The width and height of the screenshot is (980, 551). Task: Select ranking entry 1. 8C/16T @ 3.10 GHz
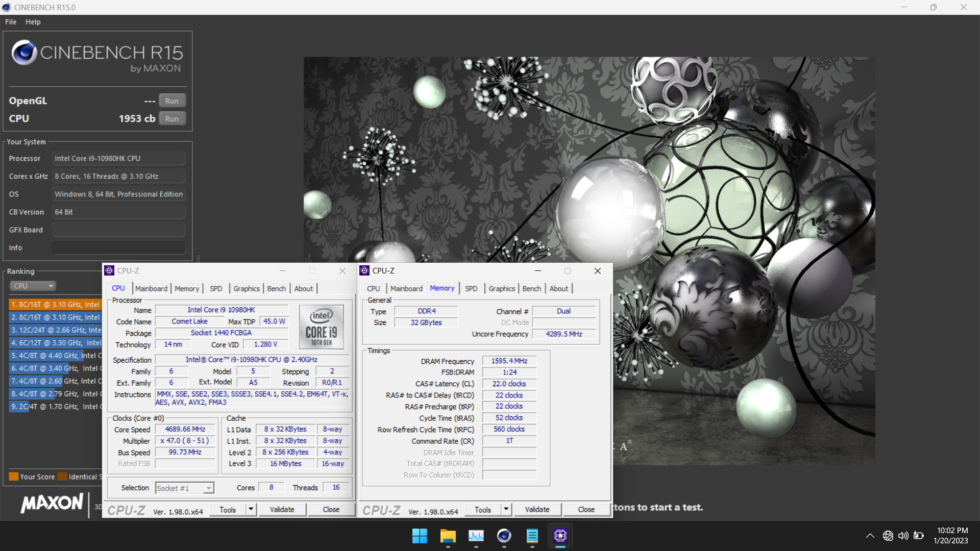(x=56, y=304)
